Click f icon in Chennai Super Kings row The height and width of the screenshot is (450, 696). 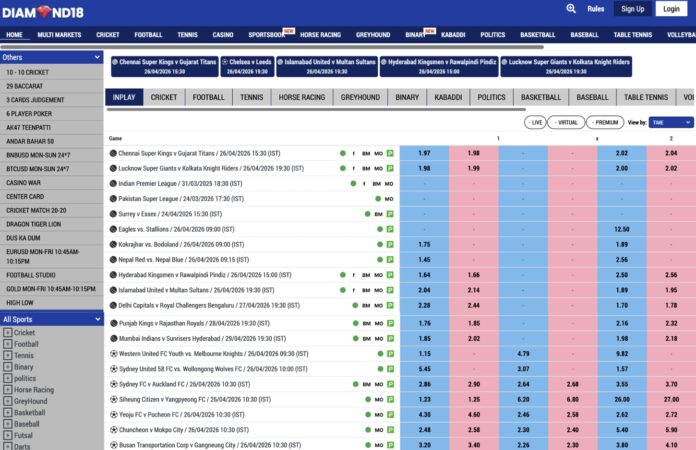click(353, 154)
